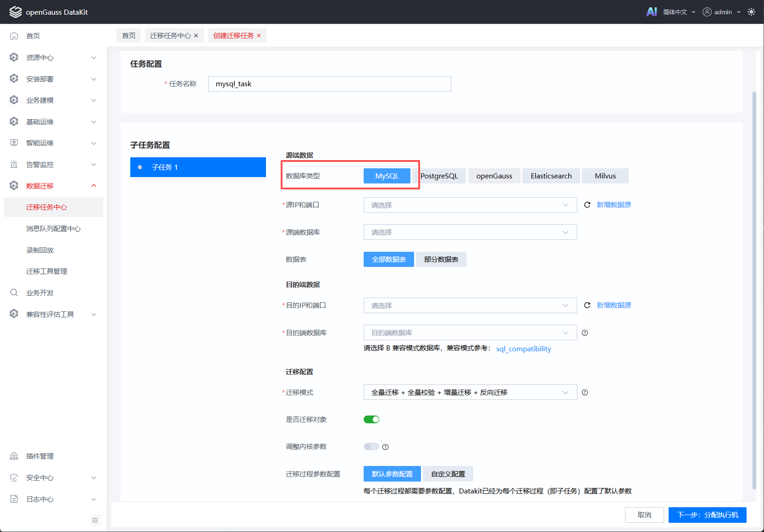This screenshot has width=764, height=532.
Task: Select MySQL as database type
Action: pyautogui.click(x=387, y=176)
